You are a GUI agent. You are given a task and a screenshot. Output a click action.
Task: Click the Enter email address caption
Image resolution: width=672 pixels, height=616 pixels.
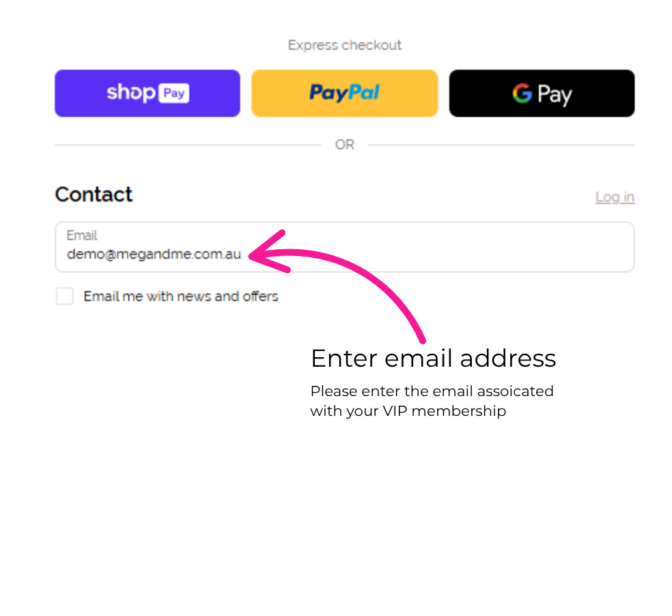coord(433,359)
